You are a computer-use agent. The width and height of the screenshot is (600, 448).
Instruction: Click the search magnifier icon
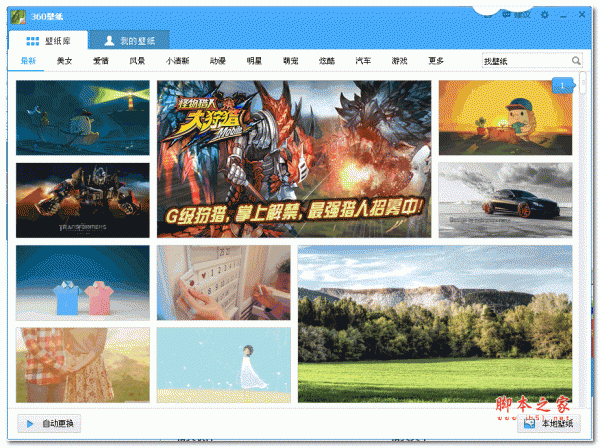[576, 61]
